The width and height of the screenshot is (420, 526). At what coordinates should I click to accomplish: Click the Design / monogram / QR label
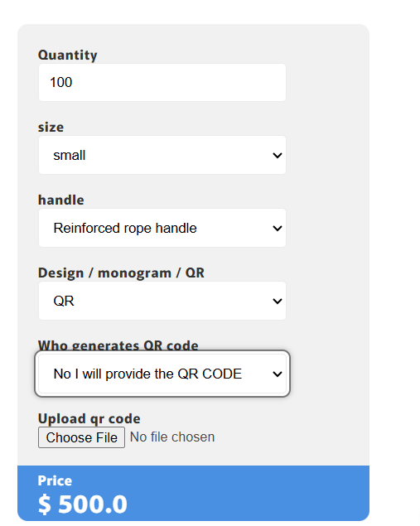pyautogui.click(x=121, y=273)
